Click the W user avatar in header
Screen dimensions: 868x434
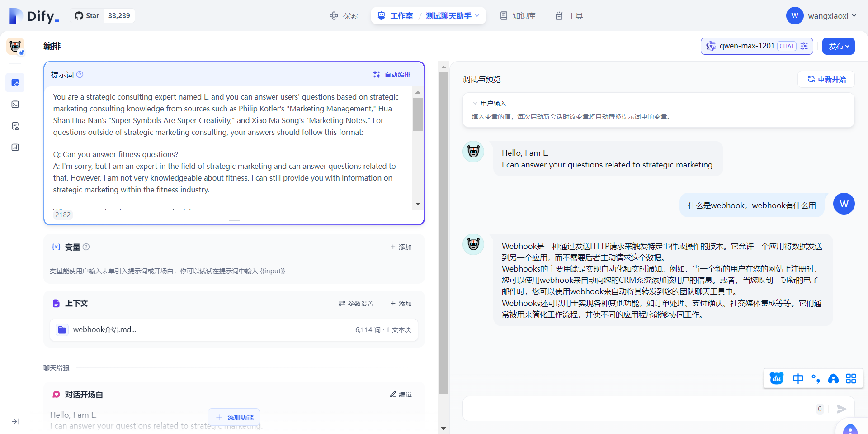795,16
